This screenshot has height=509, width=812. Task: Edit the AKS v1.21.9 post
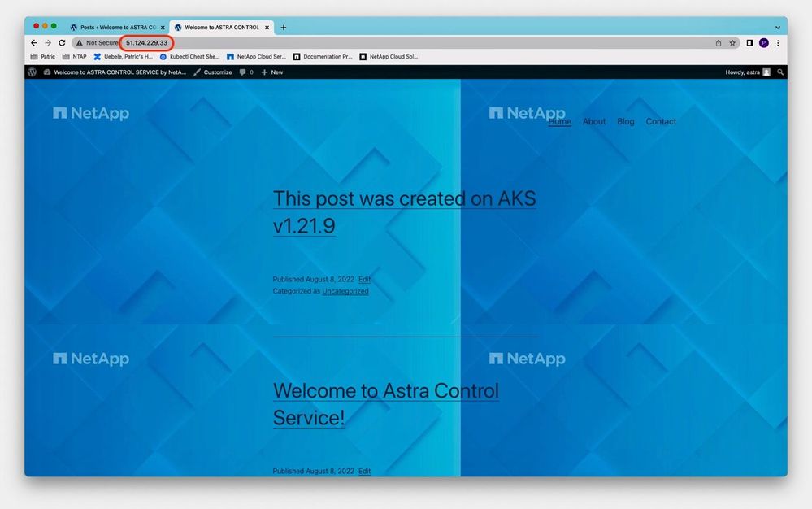pos(365,279)
